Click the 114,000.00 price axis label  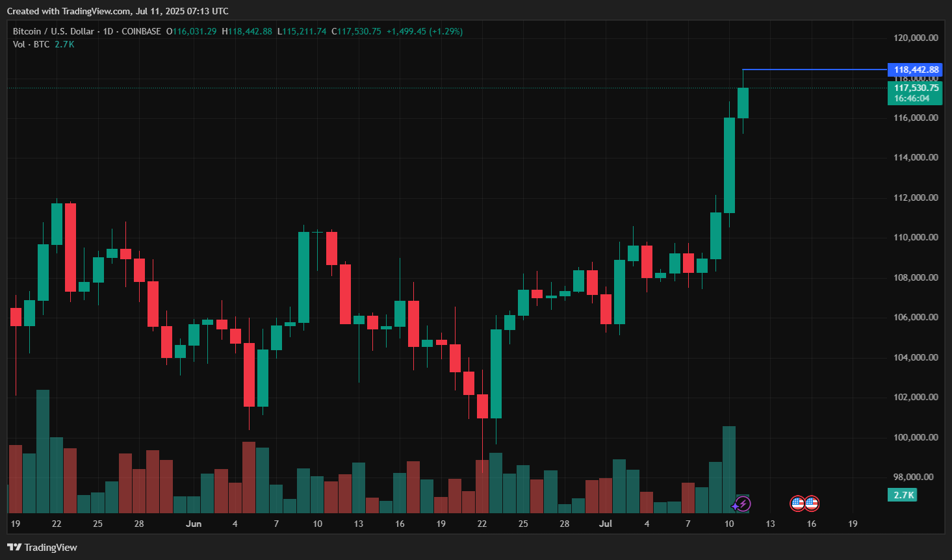tap(916, 157)
